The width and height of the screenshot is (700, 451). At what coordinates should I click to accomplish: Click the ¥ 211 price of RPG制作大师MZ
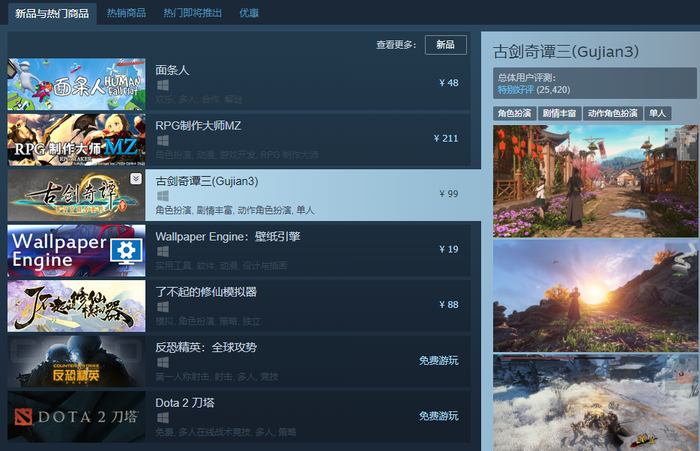(x=446, y=138)
